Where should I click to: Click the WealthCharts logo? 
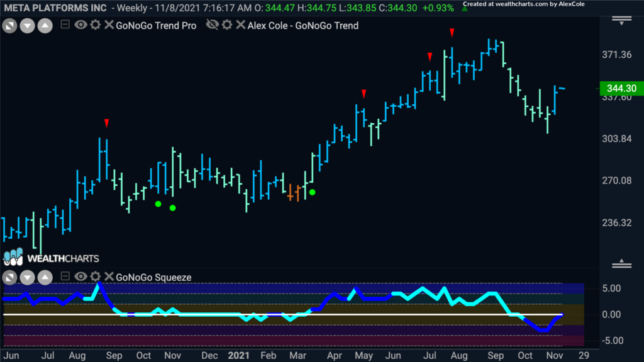pos(52,258)
